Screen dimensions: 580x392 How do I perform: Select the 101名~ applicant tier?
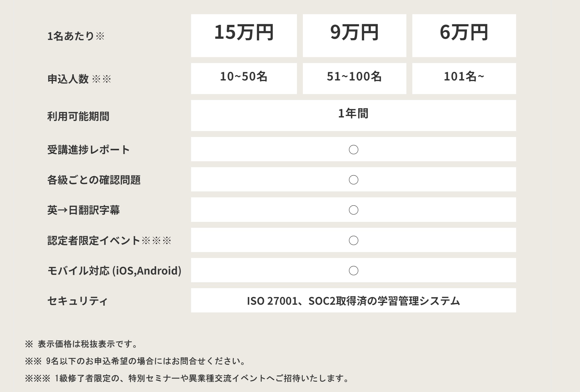(x=464, y=78)
